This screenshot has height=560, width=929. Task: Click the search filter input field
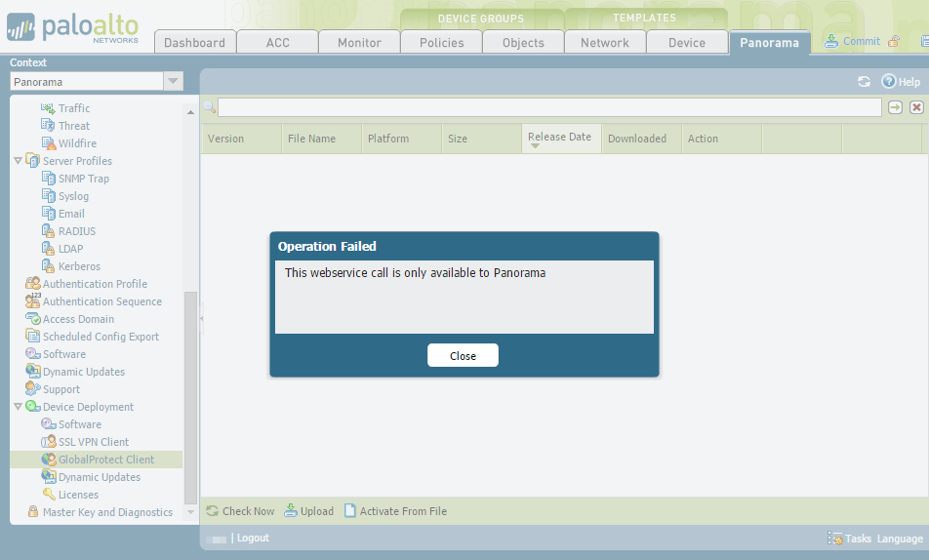549,107
